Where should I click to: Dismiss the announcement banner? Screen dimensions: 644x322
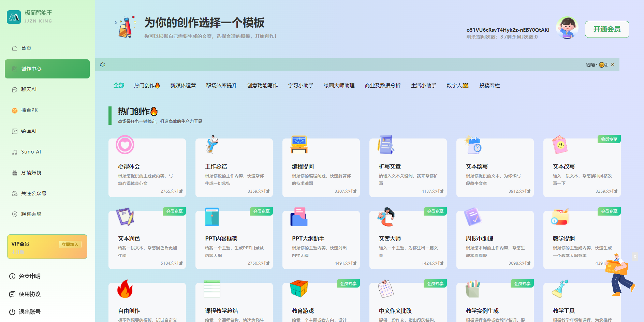click(613, 64)
